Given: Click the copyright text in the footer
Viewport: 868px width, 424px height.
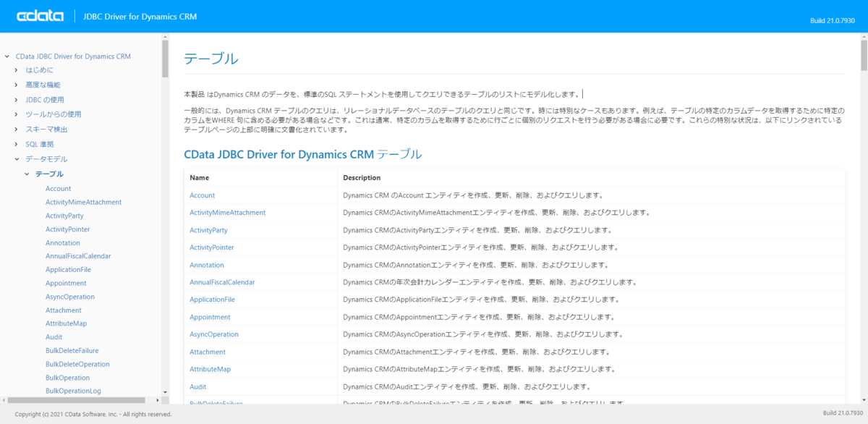Looking at the screenshot, I should 93,415.
